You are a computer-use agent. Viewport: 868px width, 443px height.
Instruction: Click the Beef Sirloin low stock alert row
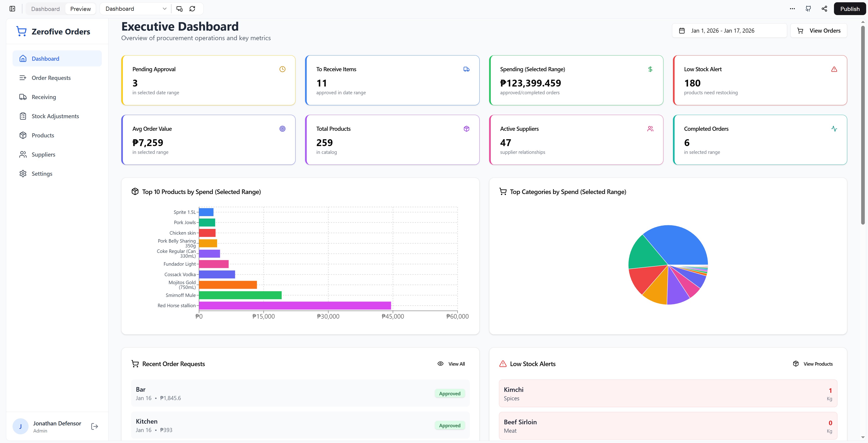pyautogui.click(x=668, y=426)
